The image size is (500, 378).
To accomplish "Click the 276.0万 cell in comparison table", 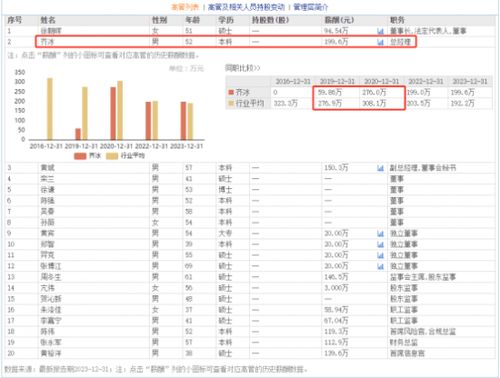I will 374,92.
